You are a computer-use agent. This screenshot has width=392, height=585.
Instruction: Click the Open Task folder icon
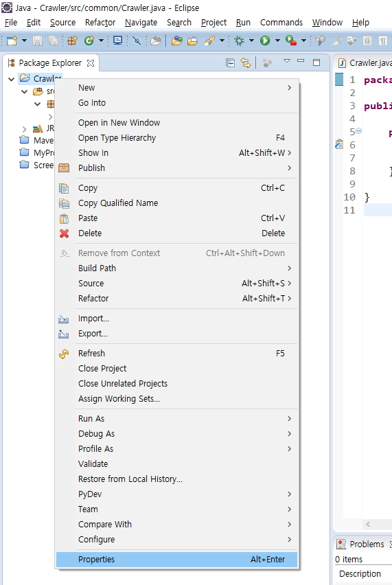point(192,41)
